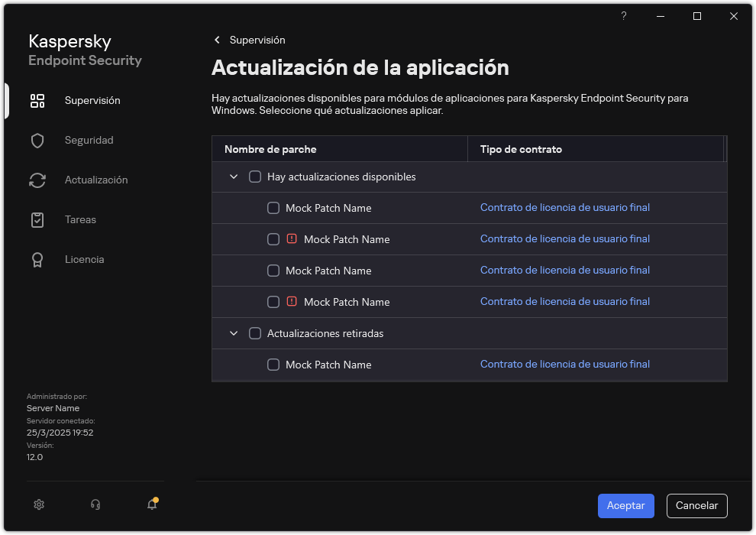This screenshot has width=756, height=535.
Task: Check the first Mock Patch Name checkbox
Action: click(273, 207)
